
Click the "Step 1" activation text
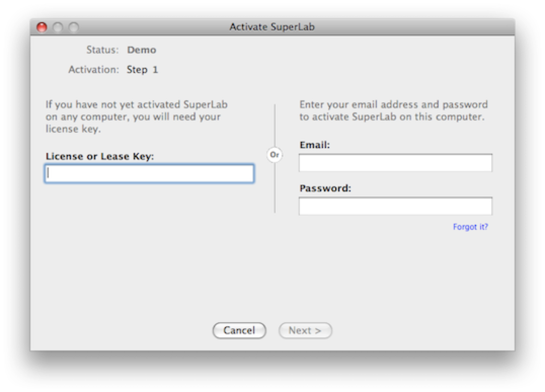point(142,70)
